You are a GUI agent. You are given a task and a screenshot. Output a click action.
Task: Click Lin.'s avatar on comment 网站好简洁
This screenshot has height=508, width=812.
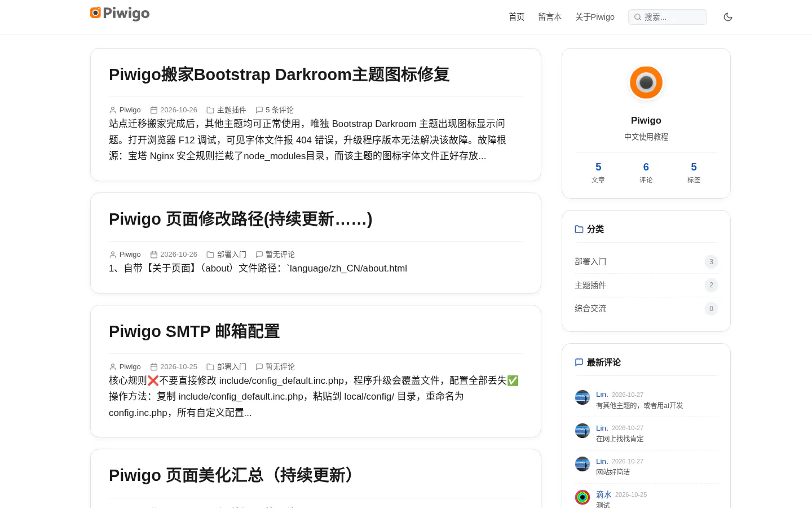pos(582,464)
